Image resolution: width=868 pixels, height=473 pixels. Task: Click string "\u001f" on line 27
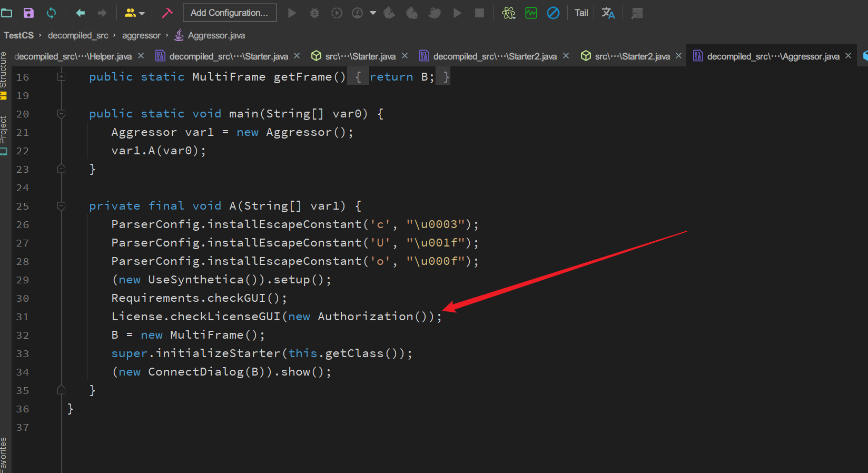point(436,243)
